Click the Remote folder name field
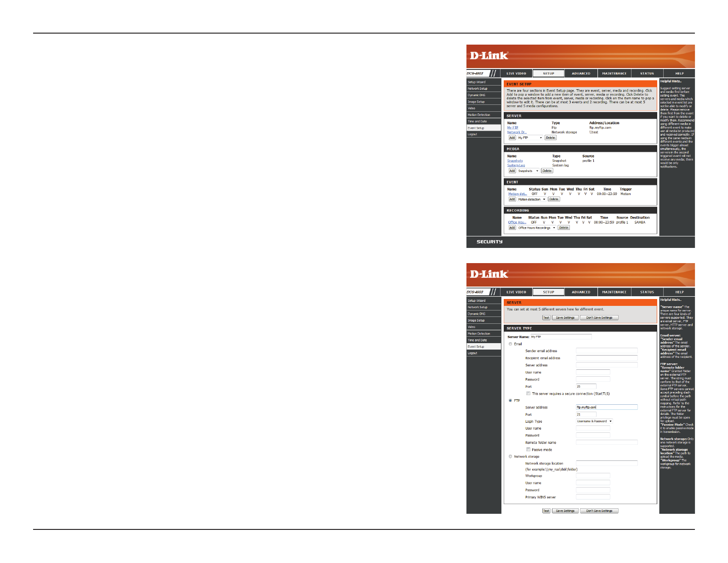The image size is (728, 563). [x=607, y=442]
